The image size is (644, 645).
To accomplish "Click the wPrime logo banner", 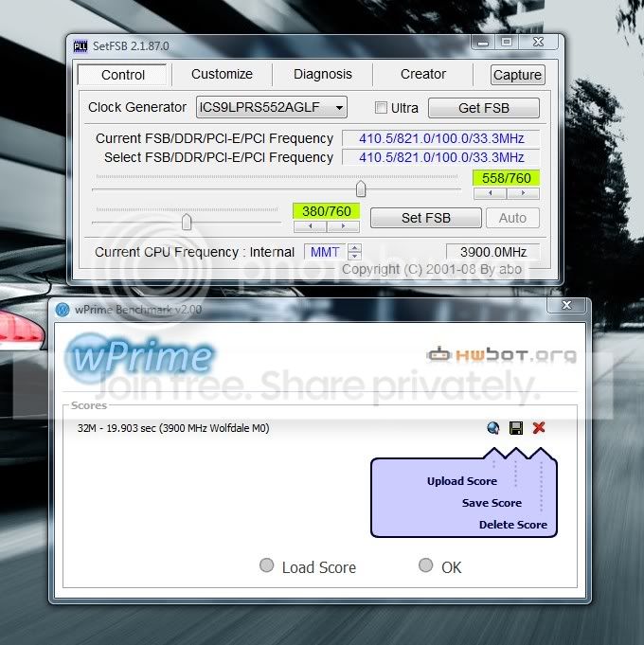I will pyautogui.click(x=140, y=357).
